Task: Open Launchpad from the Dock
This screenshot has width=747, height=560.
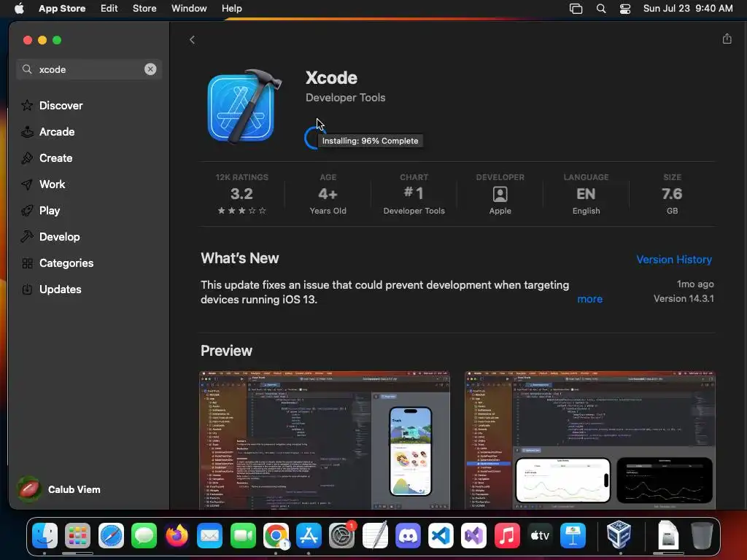Action: pos(77,535)
